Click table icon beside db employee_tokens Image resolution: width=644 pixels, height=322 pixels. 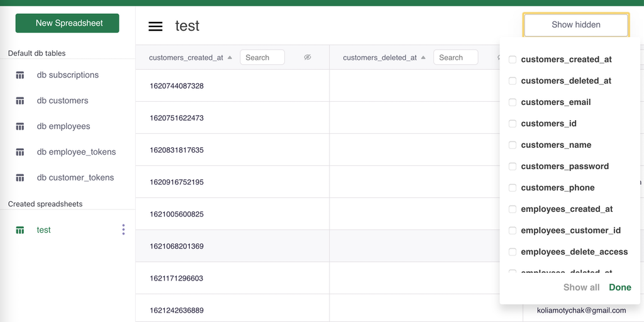coord(20,152)
